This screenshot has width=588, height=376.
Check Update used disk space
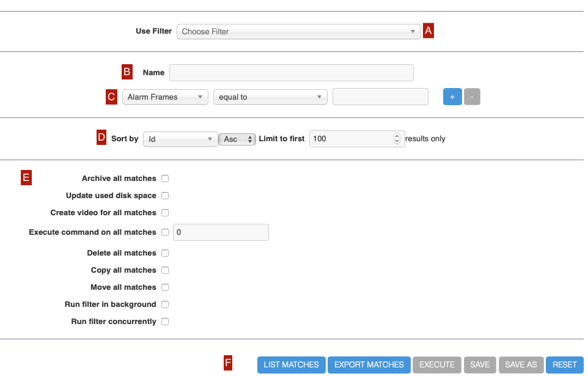click(165, 196)
